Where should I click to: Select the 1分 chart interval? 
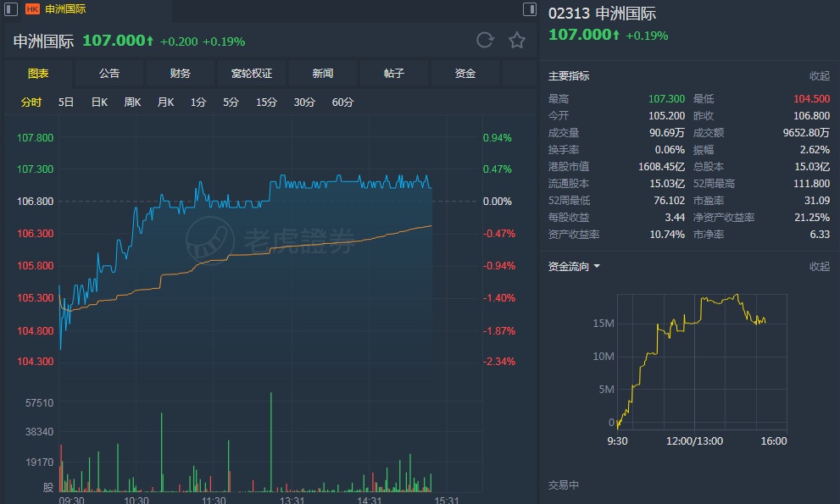198,102
